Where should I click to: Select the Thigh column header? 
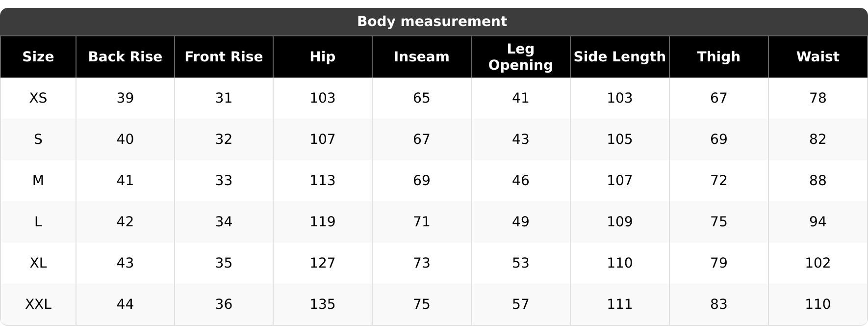(718, 57)
